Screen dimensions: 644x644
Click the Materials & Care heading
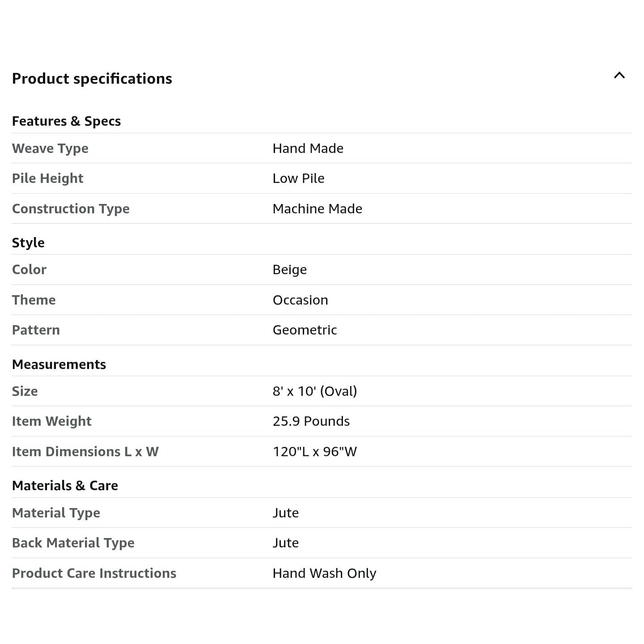(x=65, y=486)
